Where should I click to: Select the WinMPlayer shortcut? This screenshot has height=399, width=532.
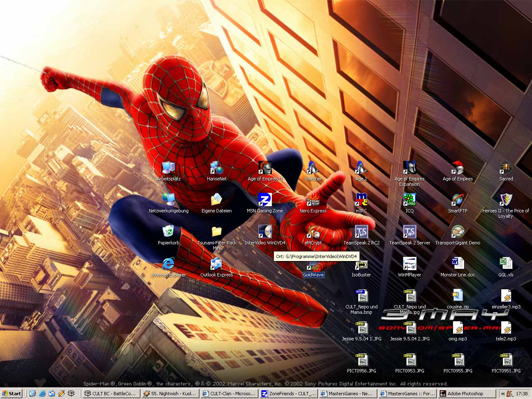[409, 267]
